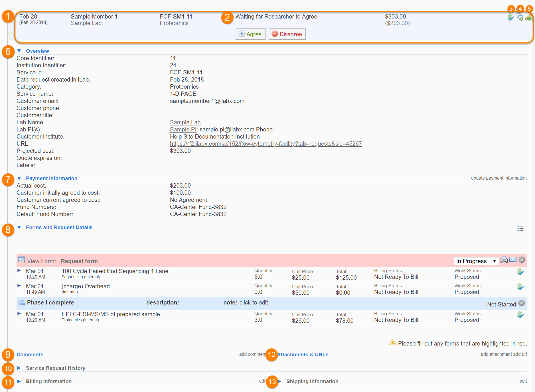This screenshot has width=535, height=392.
Task: Print the Request form using printer icon
Action: pyautogui.click(x=504, y=260)
